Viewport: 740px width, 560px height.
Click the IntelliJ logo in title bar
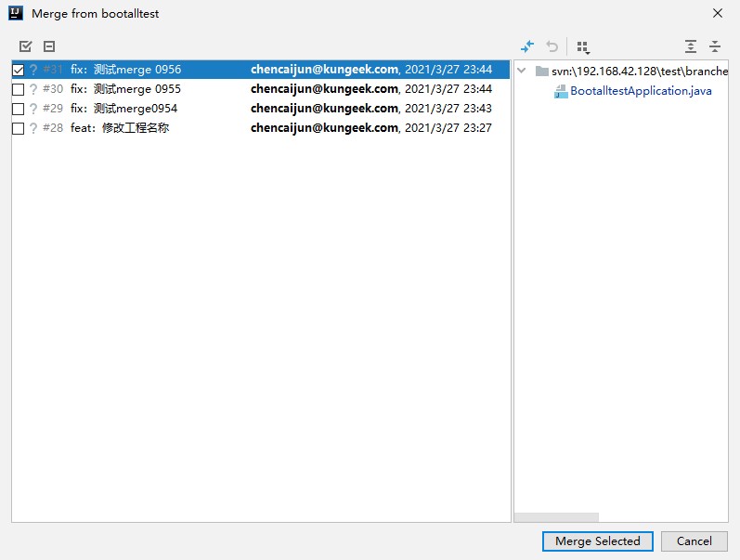tap(15, 14)
